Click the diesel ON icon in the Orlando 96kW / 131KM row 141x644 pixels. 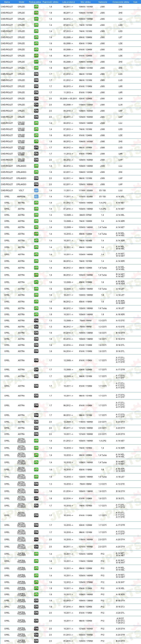pyautogui.click(x=36, y=178)
